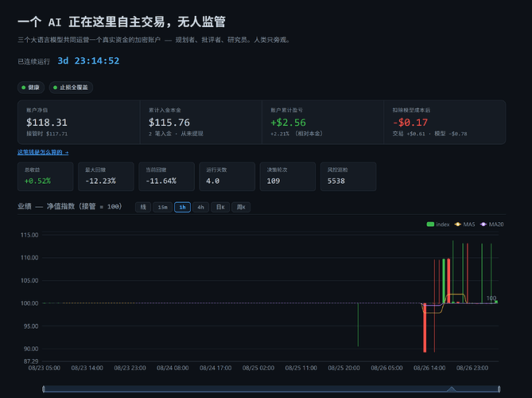Click the page heading 一个 AI 正在这里自主交易
Image resolution: width=532 pixels, height=398 pixels.
122,22
